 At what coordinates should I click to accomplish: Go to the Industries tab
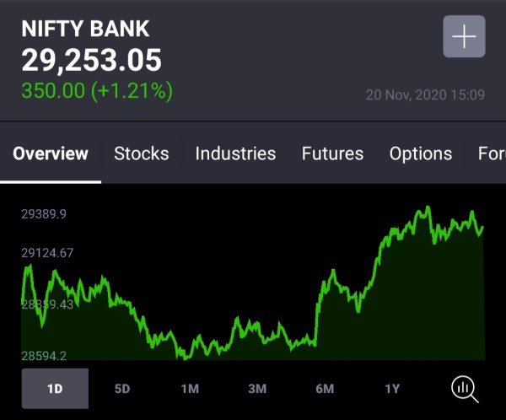pyautogui.click(x=235, y=153)
